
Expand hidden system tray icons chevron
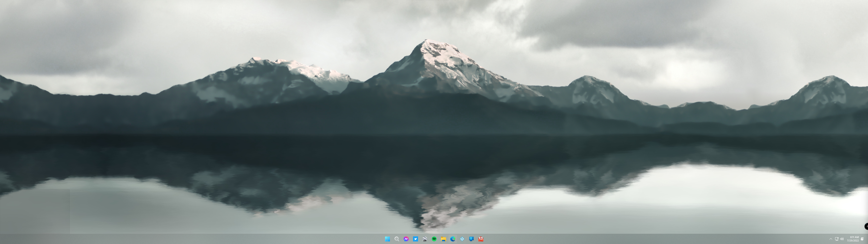coord(831,239)
